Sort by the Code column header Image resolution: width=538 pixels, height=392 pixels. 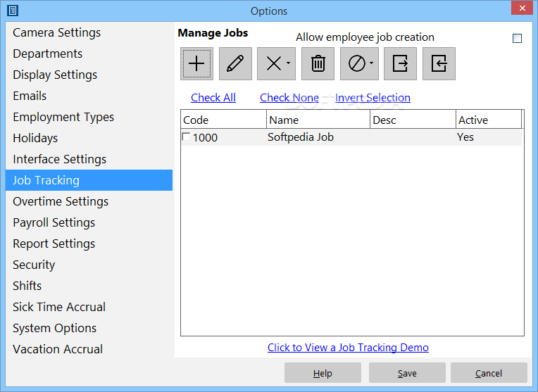pyautogui.click(x=224, y=120)
